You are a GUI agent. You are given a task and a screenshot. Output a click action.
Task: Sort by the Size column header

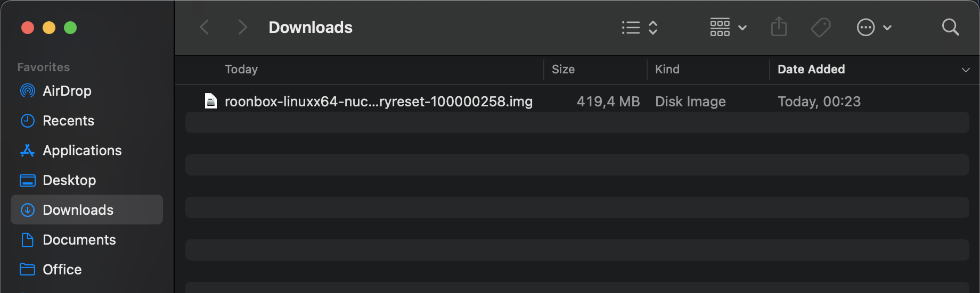coord(563,69)
